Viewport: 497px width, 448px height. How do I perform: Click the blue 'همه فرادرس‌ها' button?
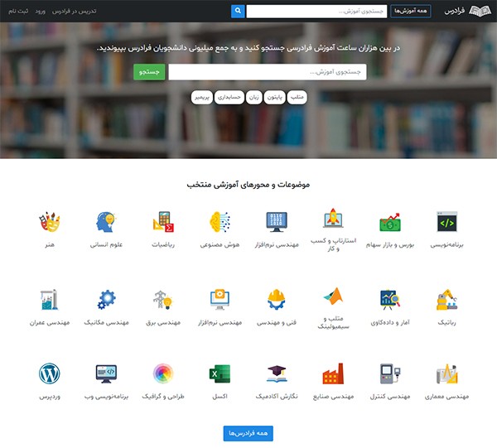(248, 433)
